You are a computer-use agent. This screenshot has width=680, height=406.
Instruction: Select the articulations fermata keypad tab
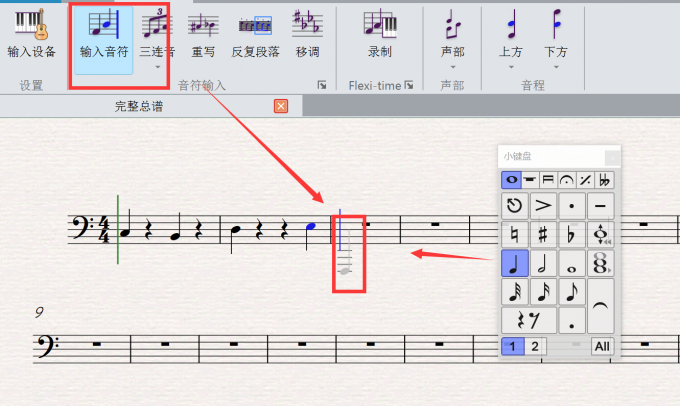pyautogui.click(x=567, y=180)
